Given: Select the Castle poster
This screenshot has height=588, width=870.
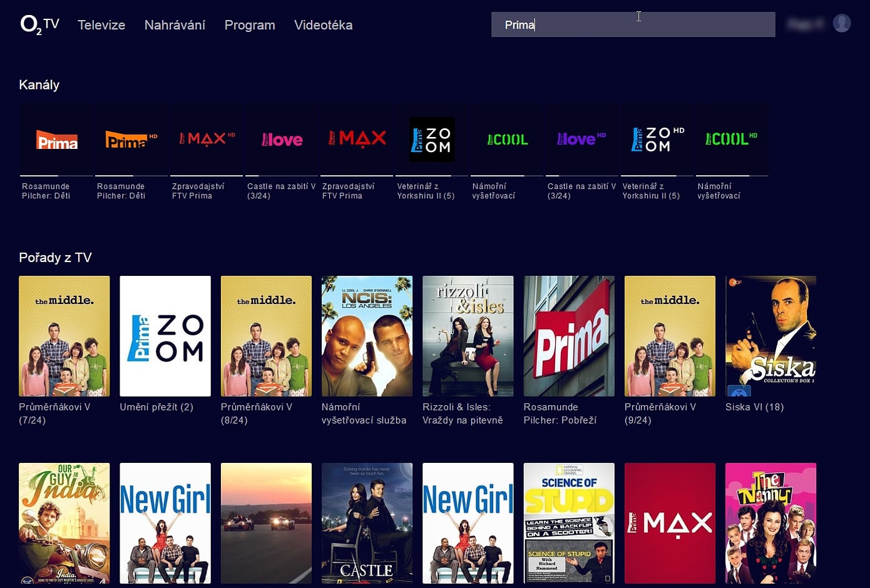Looking at the screenshot, I should (367, 523).
